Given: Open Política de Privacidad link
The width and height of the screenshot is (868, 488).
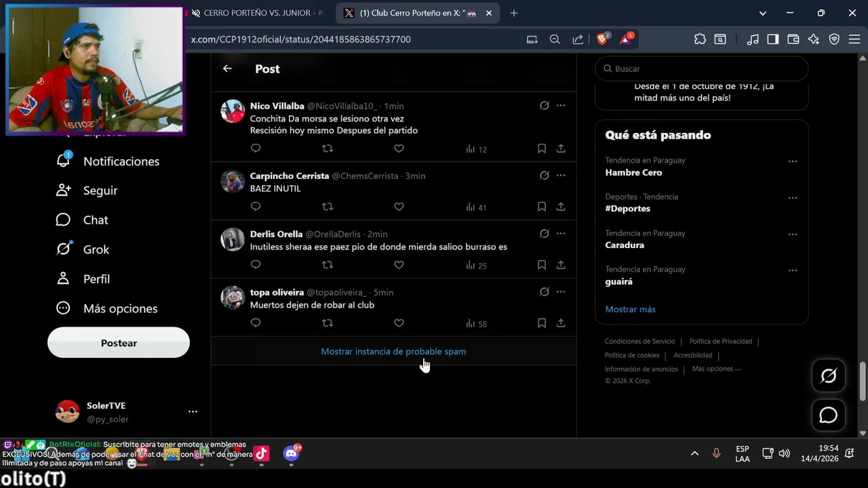Looking at the screenshot, I should tap(721, 342).
